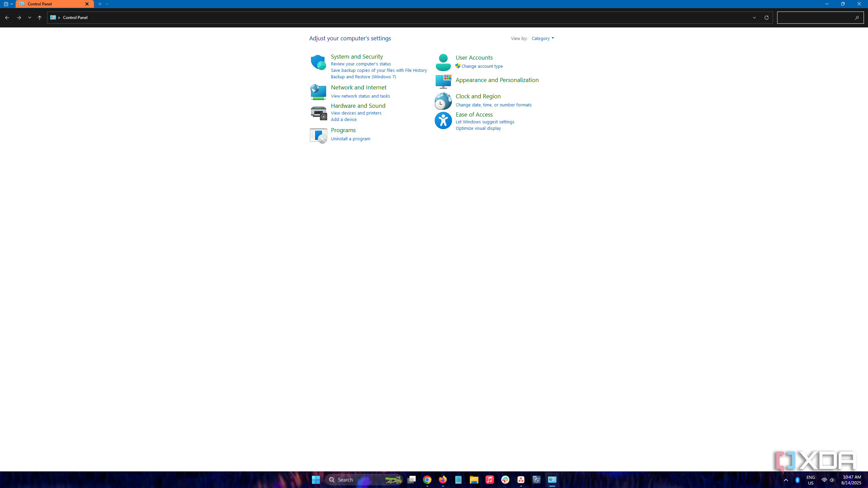Open Review your computer's status link
Viewport: 868px width, 488px height.
coord(361,64)
